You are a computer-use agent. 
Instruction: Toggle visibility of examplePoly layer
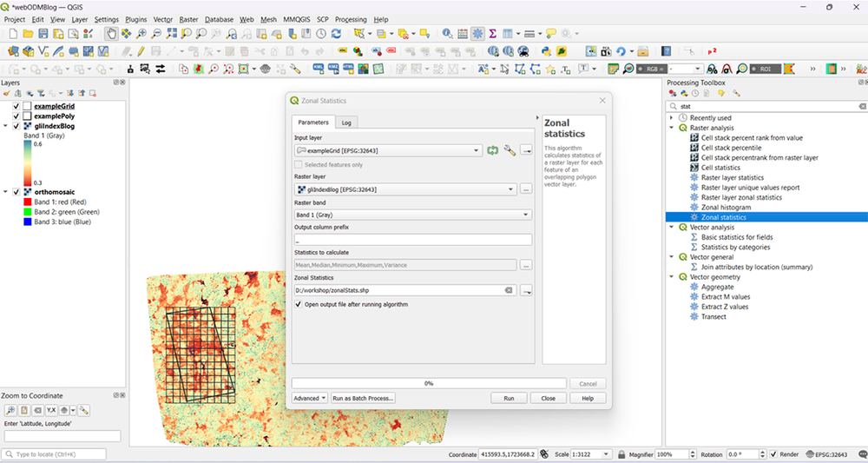coord(16,116)
